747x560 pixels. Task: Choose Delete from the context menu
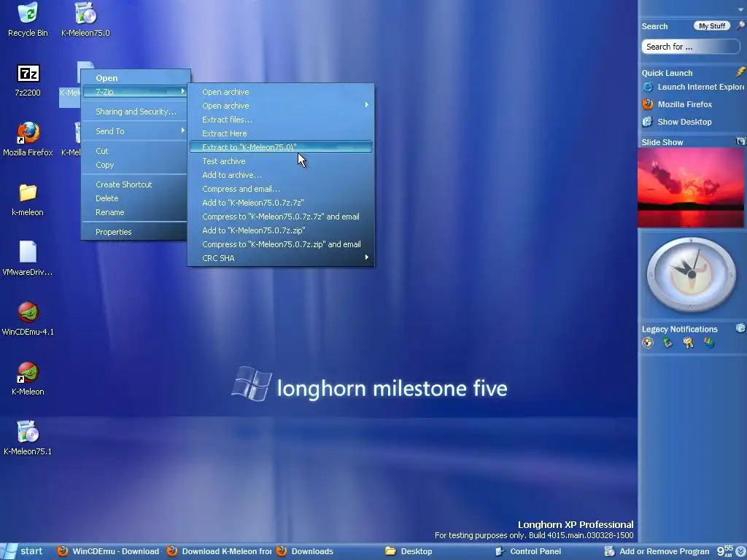click(x=136, y=198)
